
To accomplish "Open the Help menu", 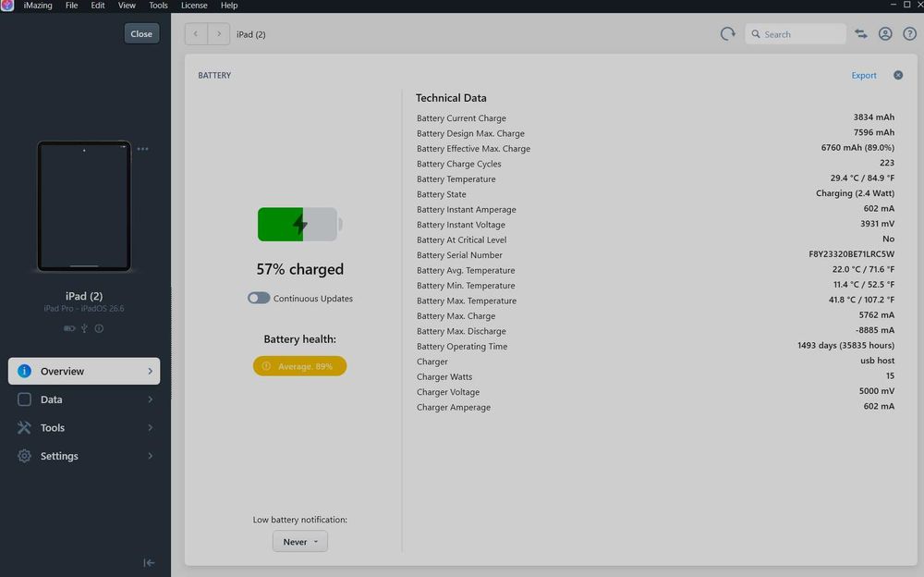I will point(229,6).
